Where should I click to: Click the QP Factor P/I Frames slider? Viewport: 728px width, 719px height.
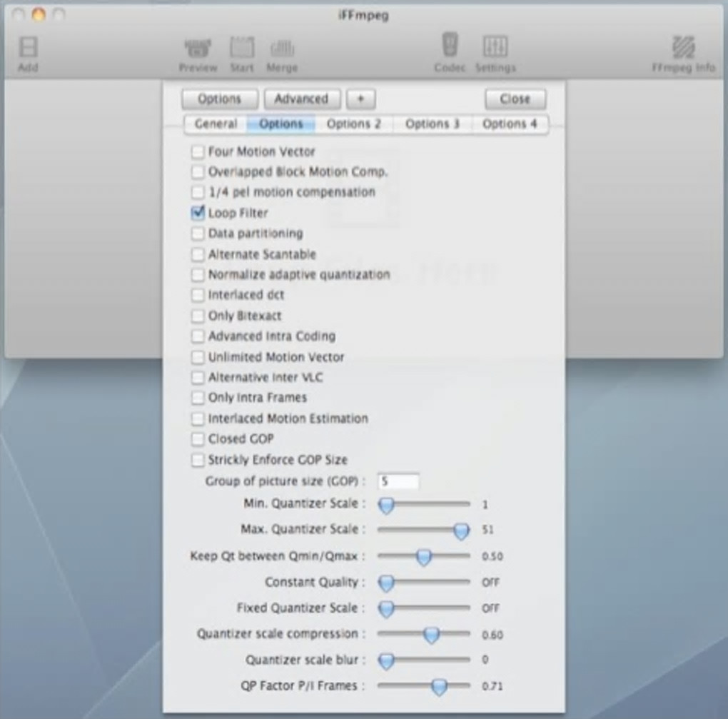[x=423, y=686]
